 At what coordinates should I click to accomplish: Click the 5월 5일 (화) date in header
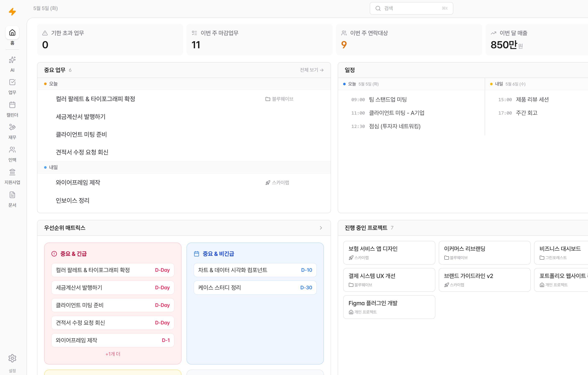(x=46, y=8)
